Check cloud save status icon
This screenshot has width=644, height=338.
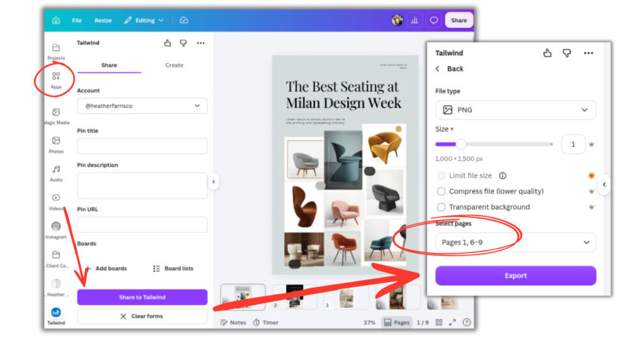184,20
